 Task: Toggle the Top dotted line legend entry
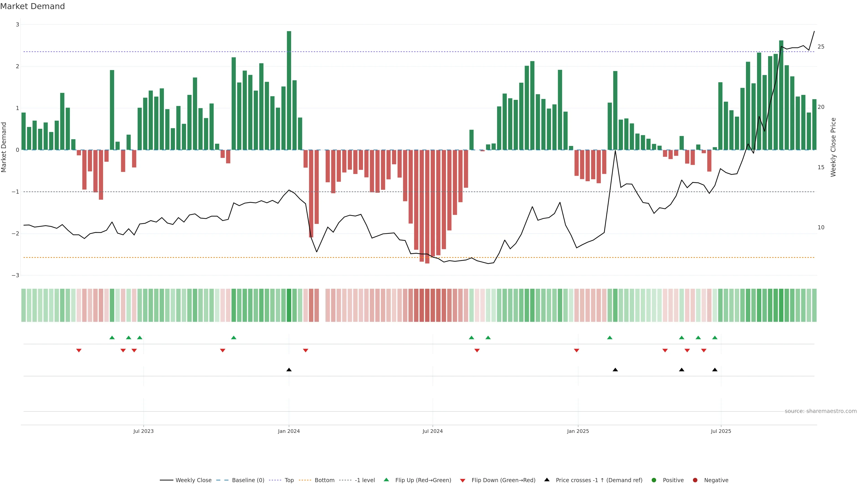(289, 480)
